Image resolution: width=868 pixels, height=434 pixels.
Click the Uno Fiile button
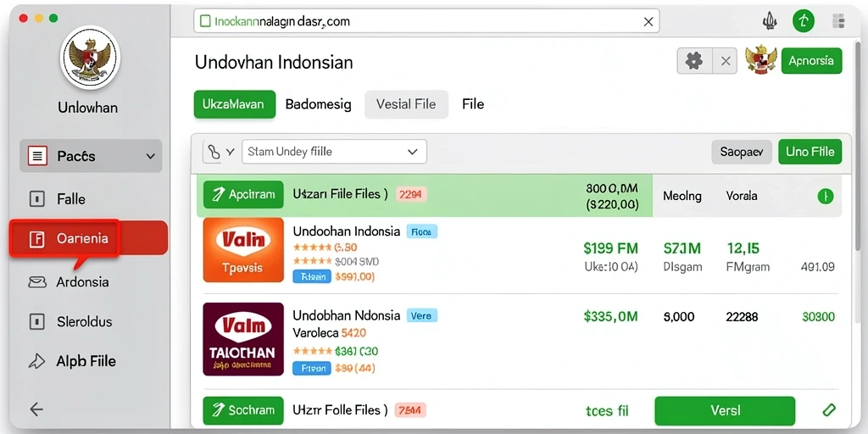810,152
